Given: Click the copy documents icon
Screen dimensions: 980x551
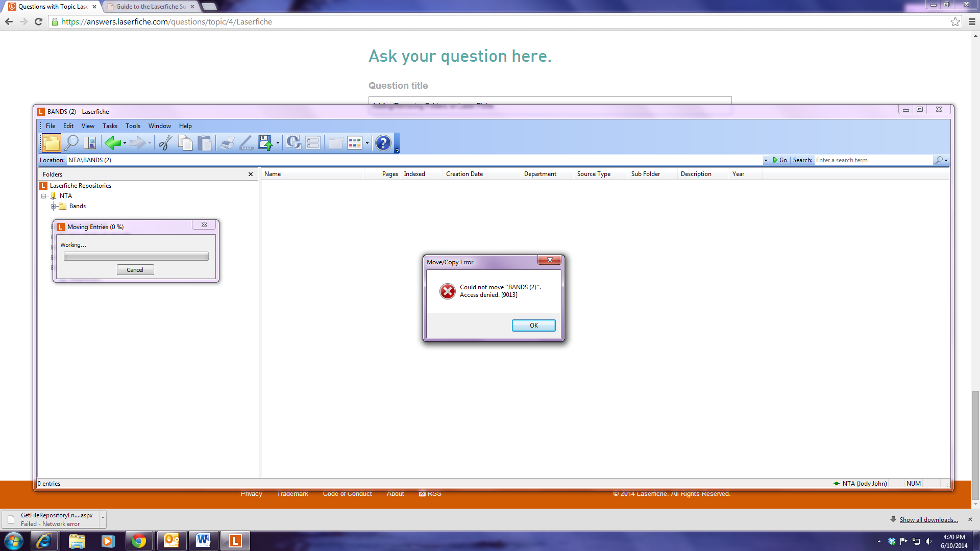Looking at the screenshot, I should pos(185,143).
